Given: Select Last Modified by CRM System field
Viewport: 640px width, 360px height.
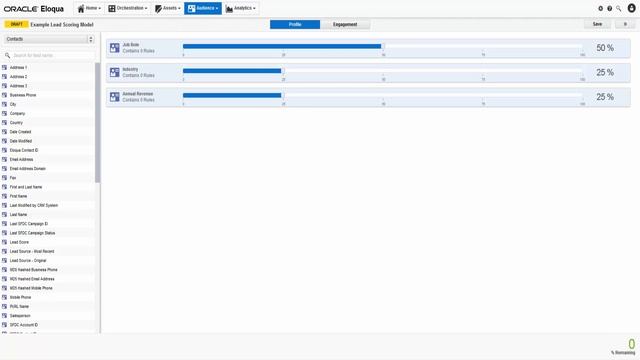Looking at the screenshot, I should click(x=48, y=205).
